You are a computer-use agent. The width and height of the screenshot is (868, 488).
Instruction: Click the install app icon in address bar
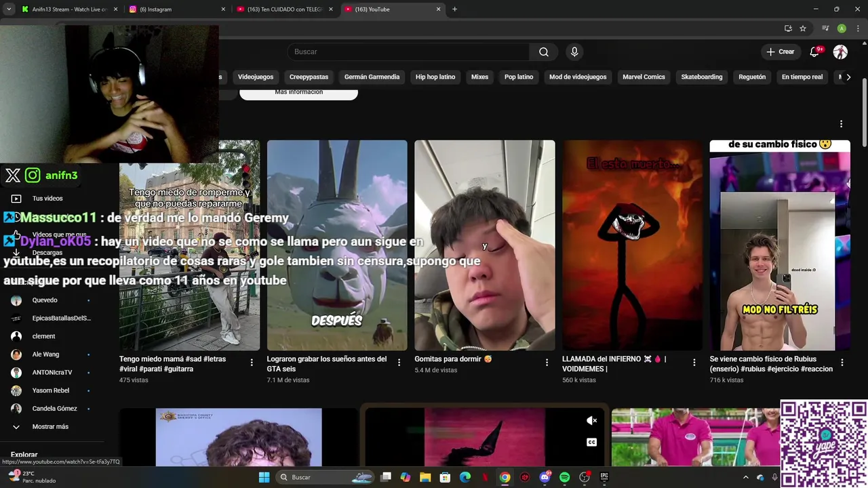click(788, 28)
